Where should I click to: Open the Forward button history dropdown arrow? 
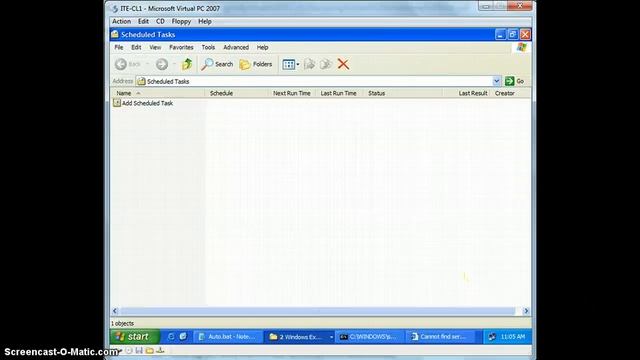click(174, 64)
